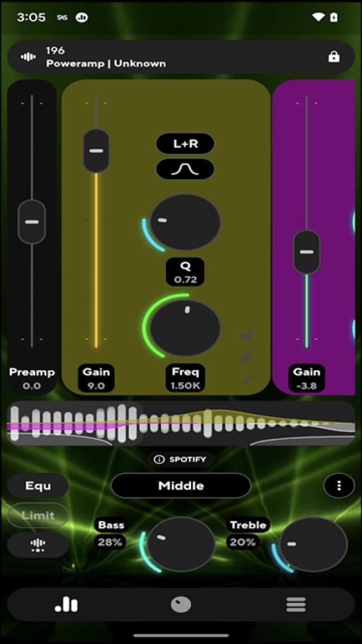Viewport: 362px width, 644px height.
Task: Tap the unlock icon in yellow band
Action: 247,335
